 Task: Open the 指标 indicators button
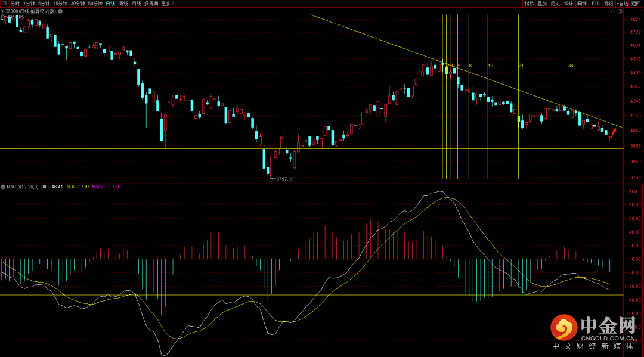[x=529, y=4]
